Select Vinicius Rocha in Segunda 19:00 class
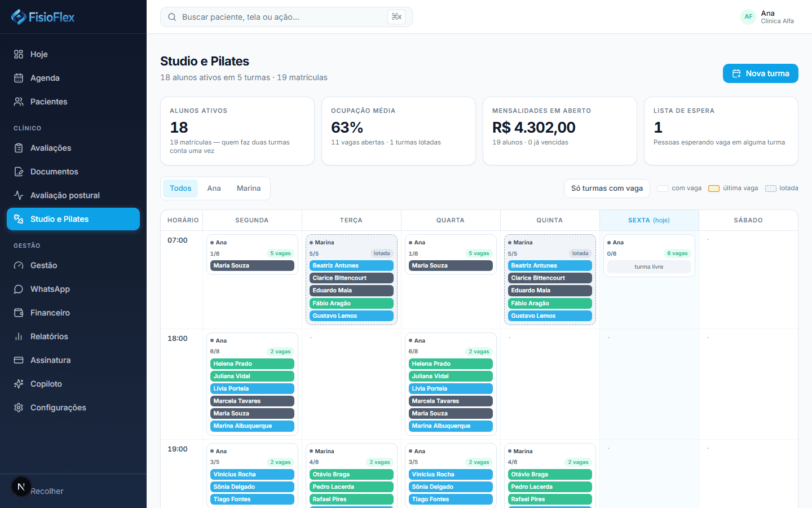This screenshot has width=812, height=508. pyautogui.click(x=252, y=475)
